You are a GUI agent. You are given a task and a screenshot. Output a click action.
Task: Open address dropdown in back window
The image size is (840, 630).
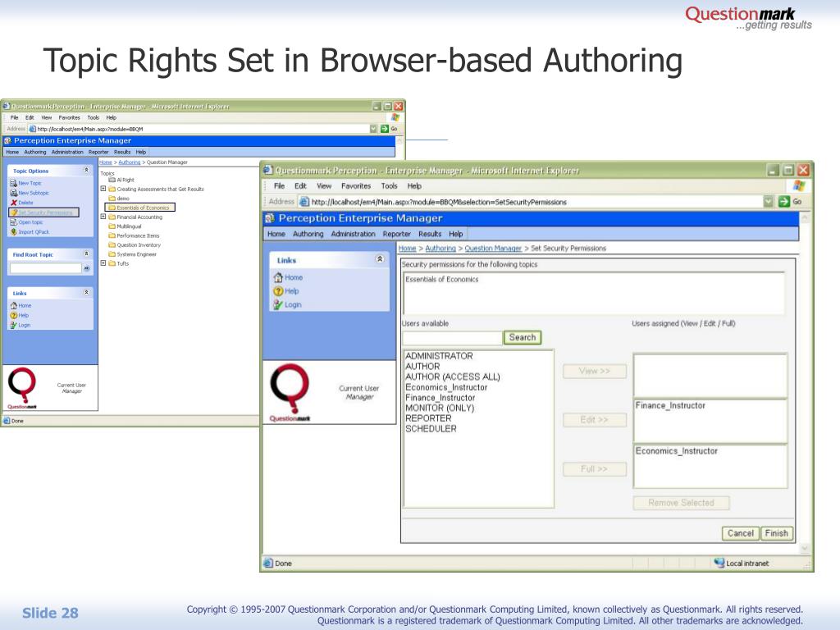point(373,129)
